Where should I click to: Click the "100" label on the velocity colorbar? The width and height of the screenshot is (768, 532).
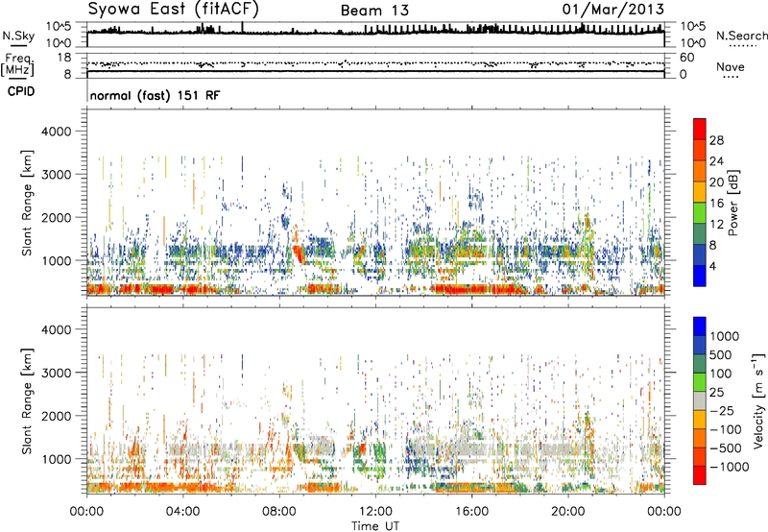tap(720, 374)
